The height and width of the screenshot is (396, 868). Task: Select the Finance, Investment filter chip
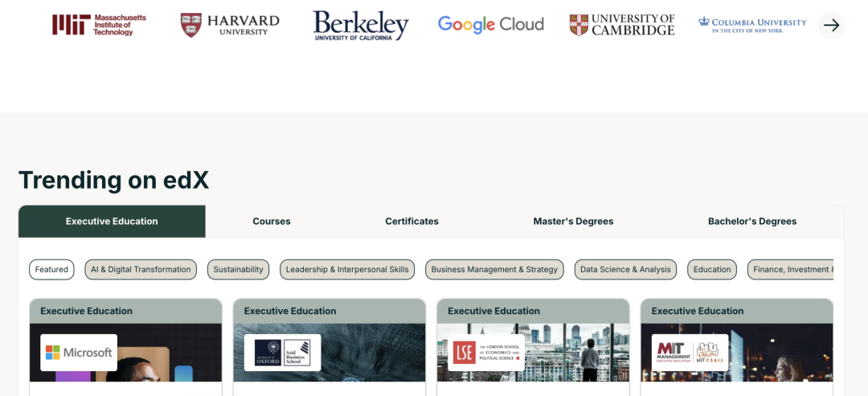(x=791, y=269)
